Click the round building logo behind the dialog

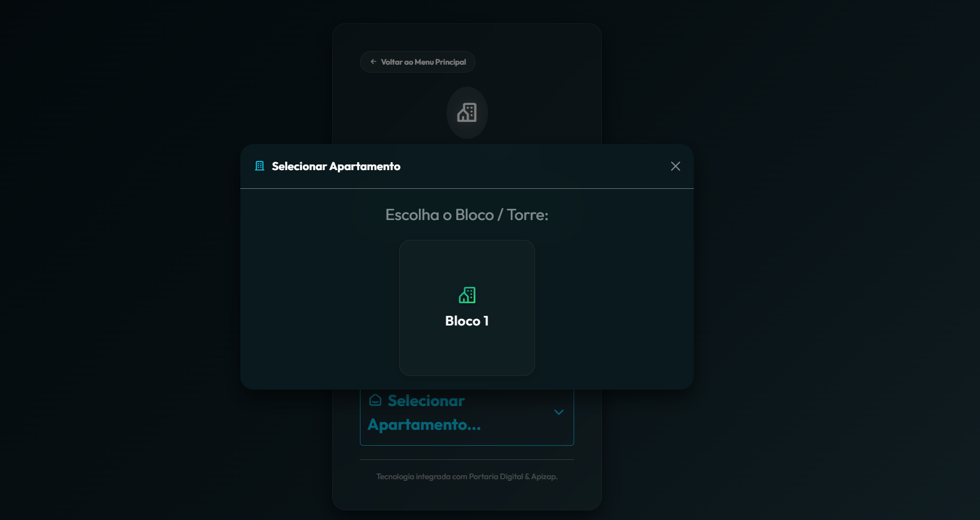coord(467,113)
